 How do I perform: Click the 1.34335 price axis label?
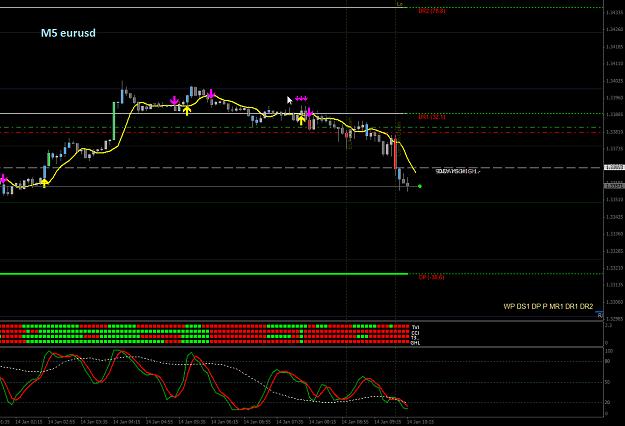point(614,13)
